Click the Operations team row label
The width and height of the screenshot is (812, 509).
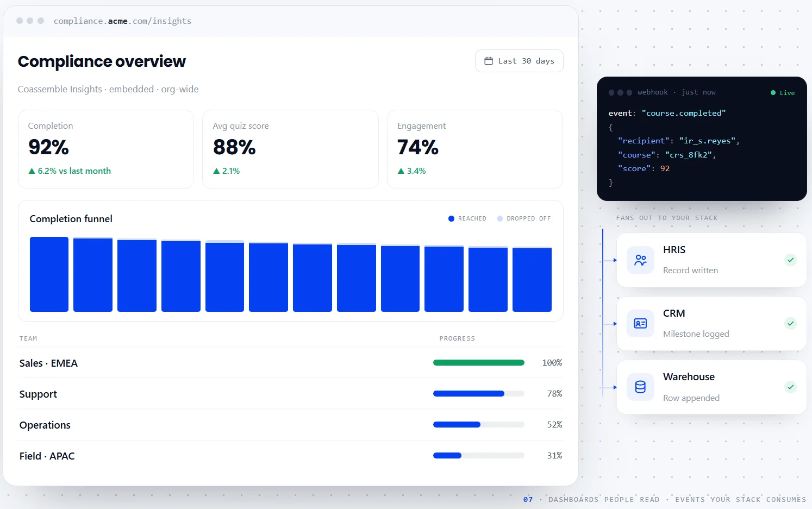pos(45,425)
